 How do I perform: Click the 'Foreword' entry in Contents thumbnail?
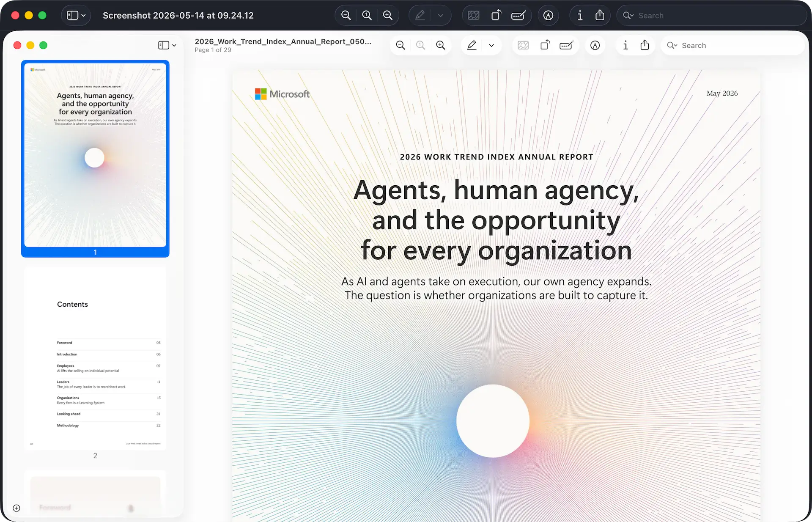click(x=65, y=343)
